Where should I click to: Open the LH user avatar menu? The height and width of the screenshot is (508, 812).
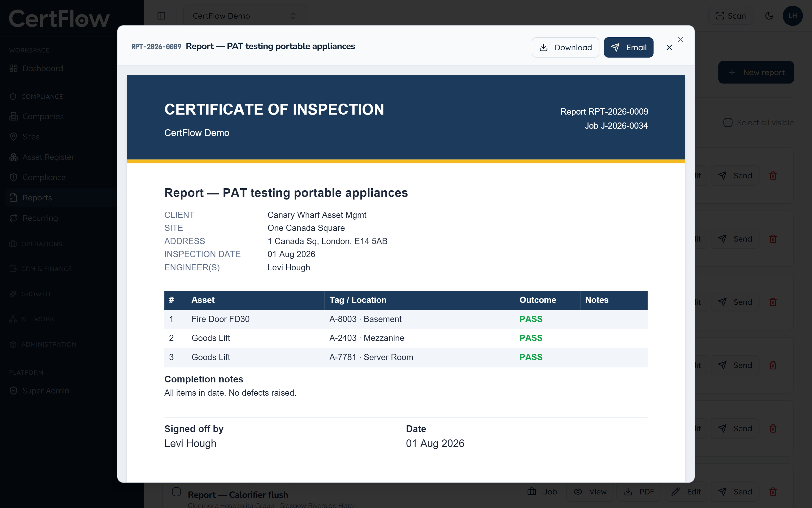pos(793,16)
